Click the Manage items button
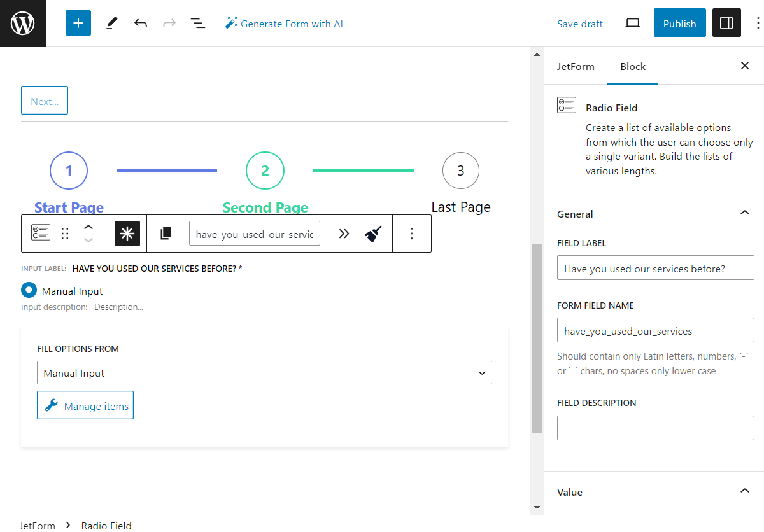This screenshot has width=764, height=532. tap(85, 405)
